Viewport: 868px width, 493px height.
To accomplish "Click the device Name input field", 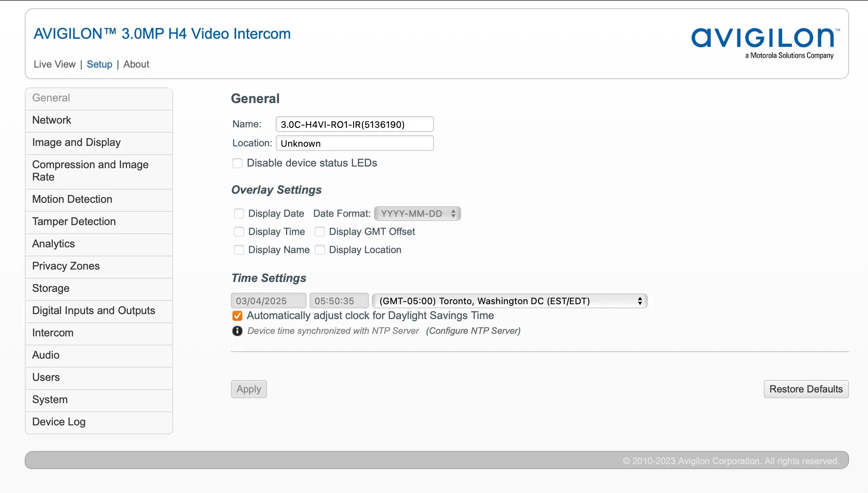I will (x=355, y=124).
